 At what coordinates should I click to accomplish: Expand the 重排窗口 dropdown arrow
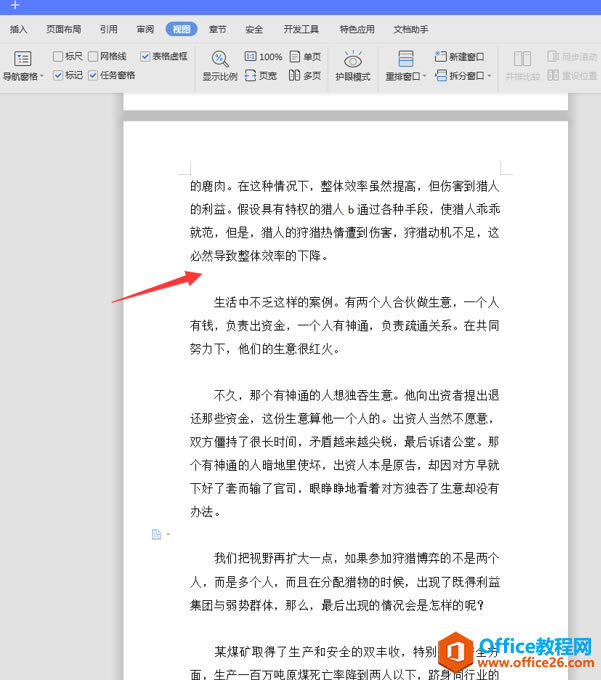(x=424, y=76)
